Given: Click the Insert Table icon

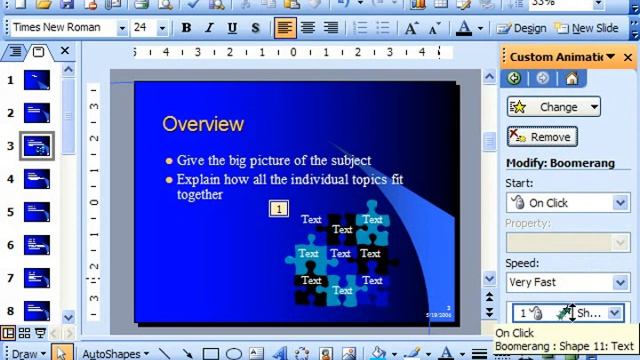Looking at the screenshot, I should (x=441, y=4).
